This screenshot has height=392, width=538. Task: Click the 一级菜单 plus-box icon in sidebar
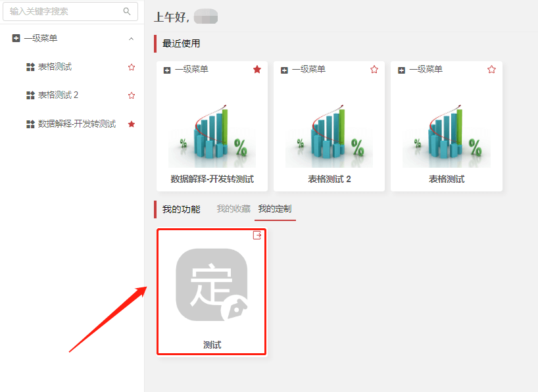pos(16,39)
